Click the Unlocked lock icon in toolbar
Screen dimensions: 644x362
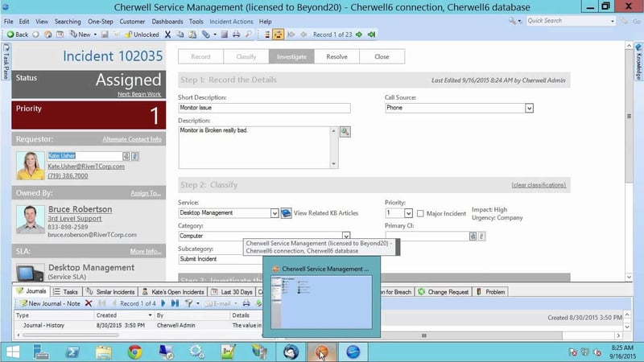click(129, 35)
